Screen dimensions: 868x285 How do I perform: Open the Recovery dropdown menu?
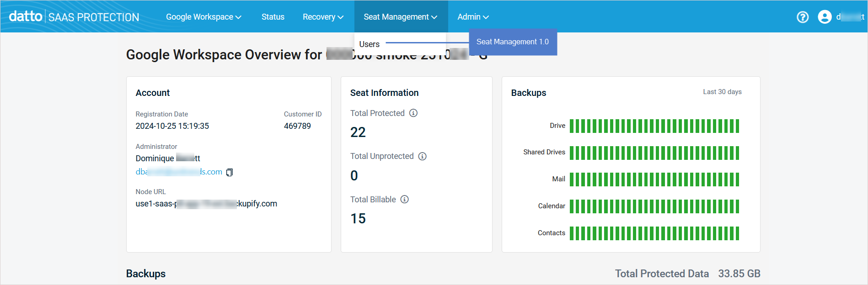(323, 17)
